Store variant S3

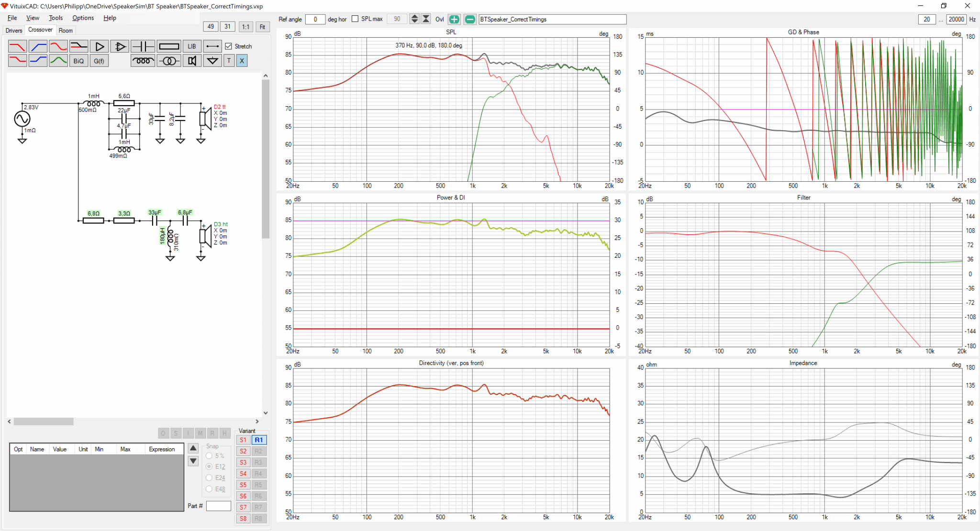[243, 462]
